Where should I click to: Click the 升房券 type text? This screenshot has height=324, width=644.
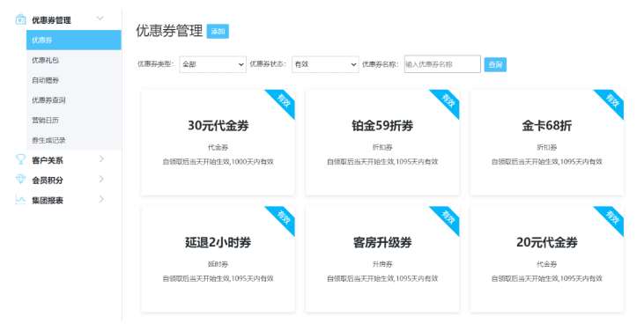[382, 264]
